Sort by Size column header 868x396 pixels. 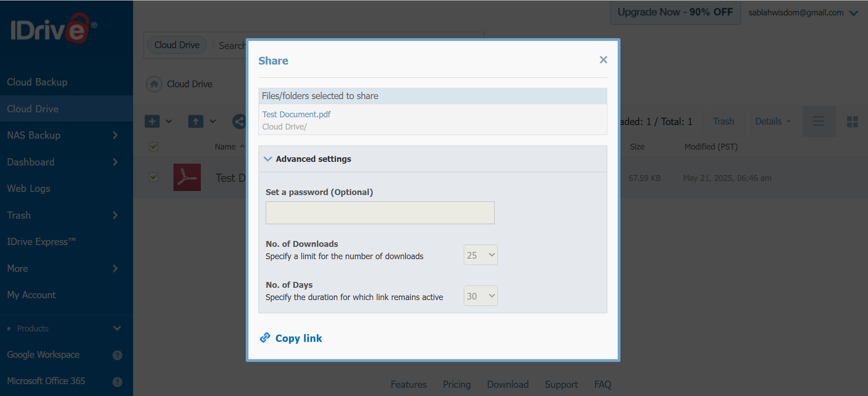pyautogui.click(x=637, y=147)
